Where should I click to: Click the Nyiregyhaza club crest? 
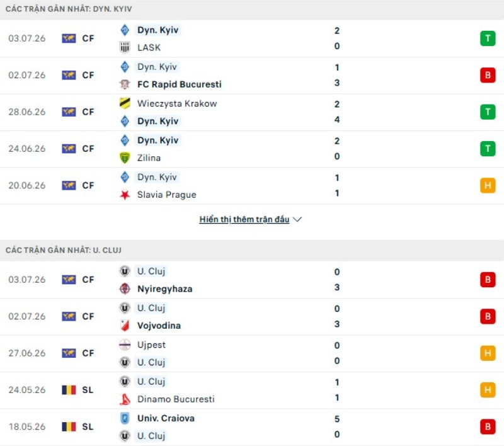click(x=125, y=289)
